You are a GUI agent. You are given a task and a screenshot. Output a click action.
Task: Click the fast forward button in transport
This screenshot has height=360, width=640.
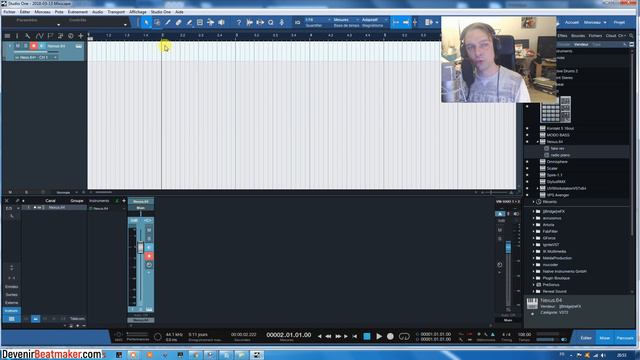pyautogui.click(x=338, y=336)
